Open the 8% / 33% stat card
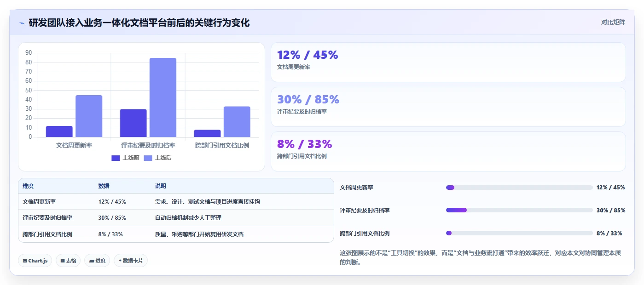This screenshot has height=285, width=644. tap(448, 152)
